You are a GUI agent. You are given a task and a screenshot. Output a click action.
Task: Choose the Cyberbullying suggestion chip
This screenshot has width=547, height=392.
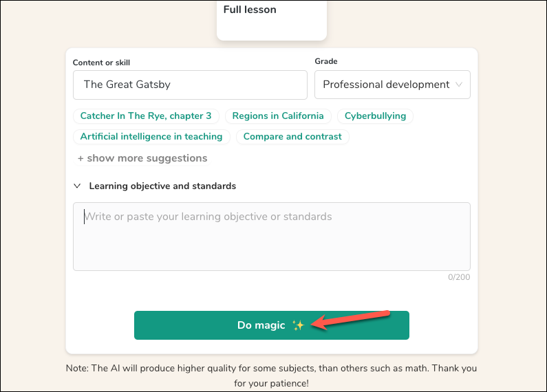pos(375,116)
